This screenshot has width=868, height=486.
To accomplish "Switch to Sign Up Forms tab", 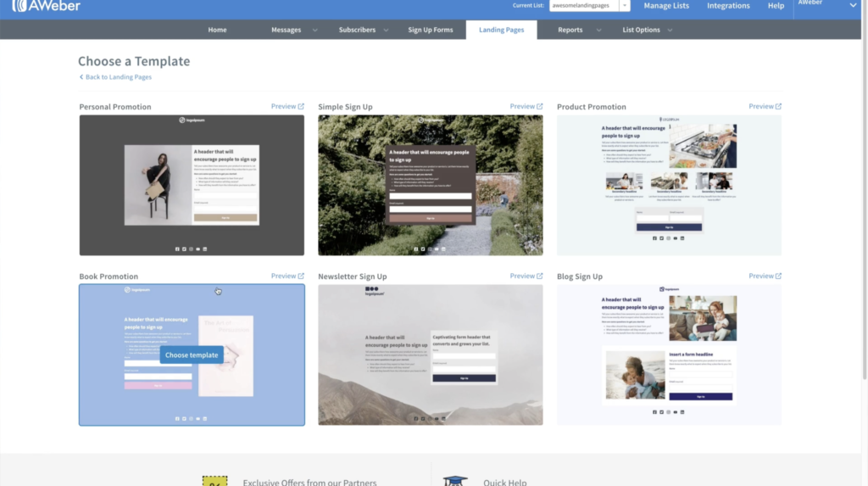I will 430,30.
